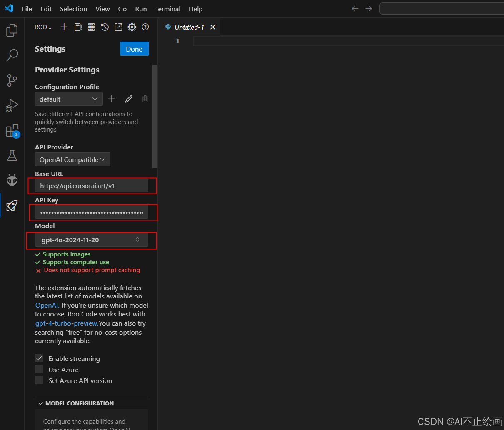
Task: Click in the API Key field
Action: pos(91,212)
